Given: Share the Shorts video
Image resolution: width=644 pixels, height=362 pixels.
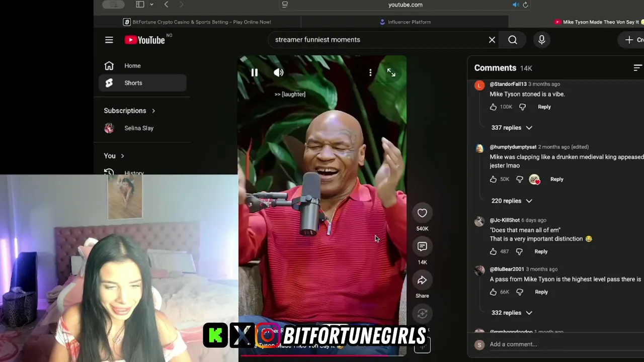Looking at the screenshot, I should [x=422, y=280].
